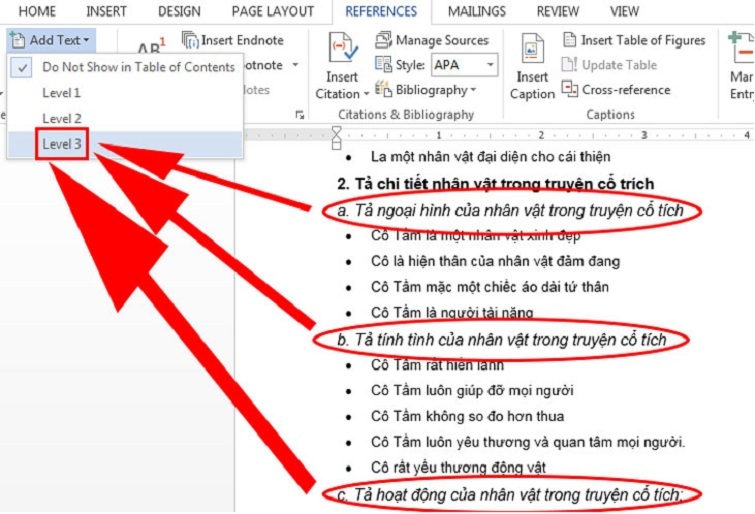Click the Insert Caption icon
This screenshot has width=755, height=514.
(531, 50)
